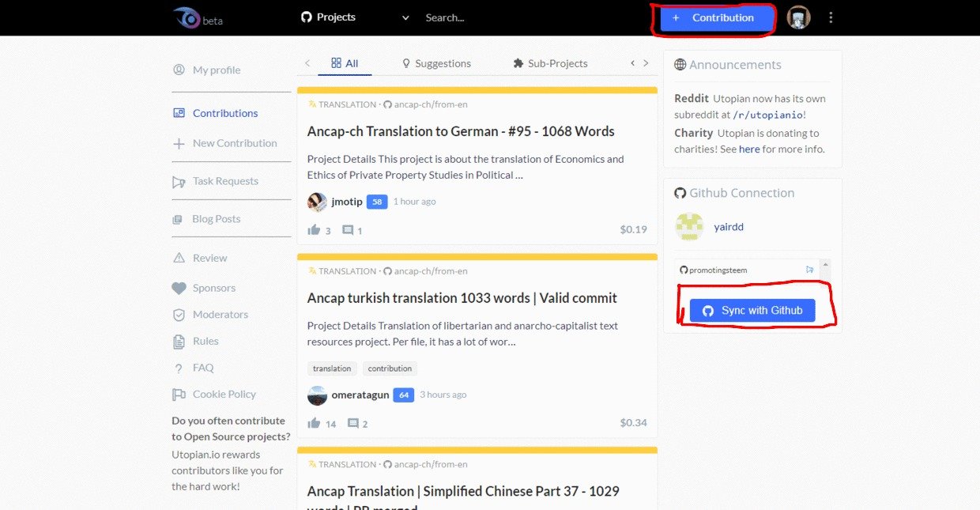
Task: Open the /r/utopianio subreddit link
Action: point(767,115)
